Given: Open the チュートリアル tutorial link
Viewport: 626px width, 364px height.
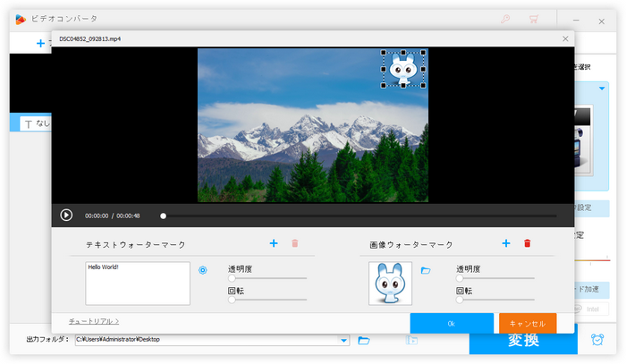Looking at the screenshot, I should (x=94, y=320).
